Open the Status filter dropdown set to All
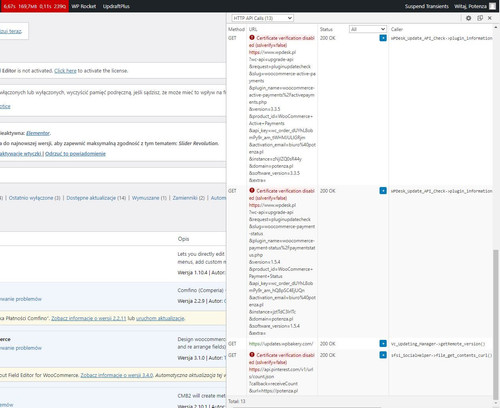 368,29
